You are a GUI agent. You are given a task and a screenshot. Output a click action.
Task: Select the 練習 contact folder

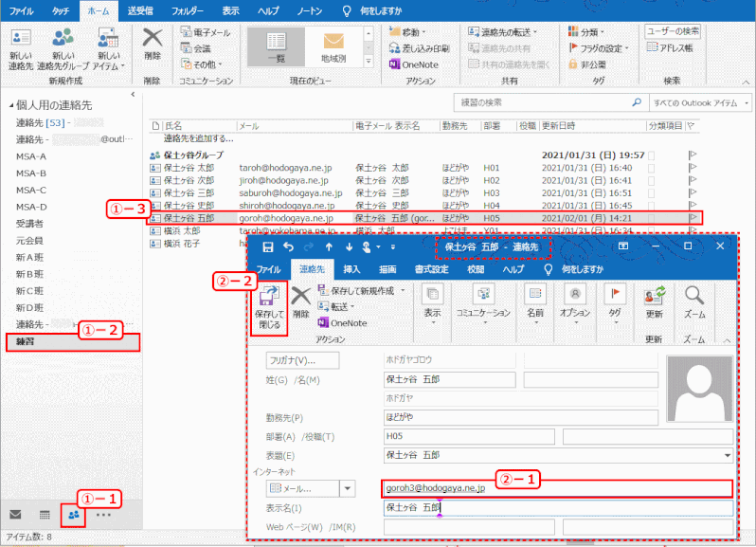73,341
